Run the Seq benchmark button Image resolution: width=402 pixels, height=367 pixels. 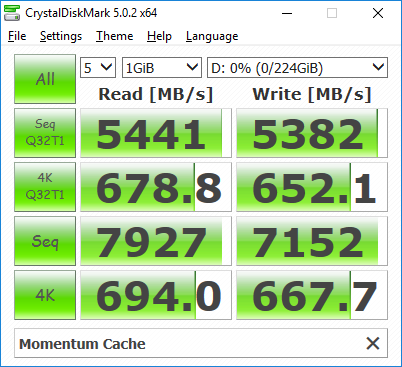pos(45,241)
